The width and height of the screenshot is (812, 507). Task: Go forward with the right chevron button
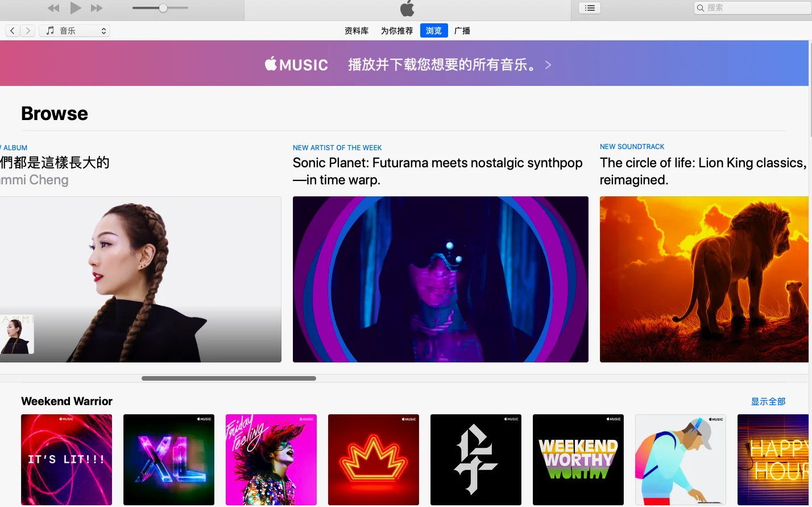(x=28, y=31)
